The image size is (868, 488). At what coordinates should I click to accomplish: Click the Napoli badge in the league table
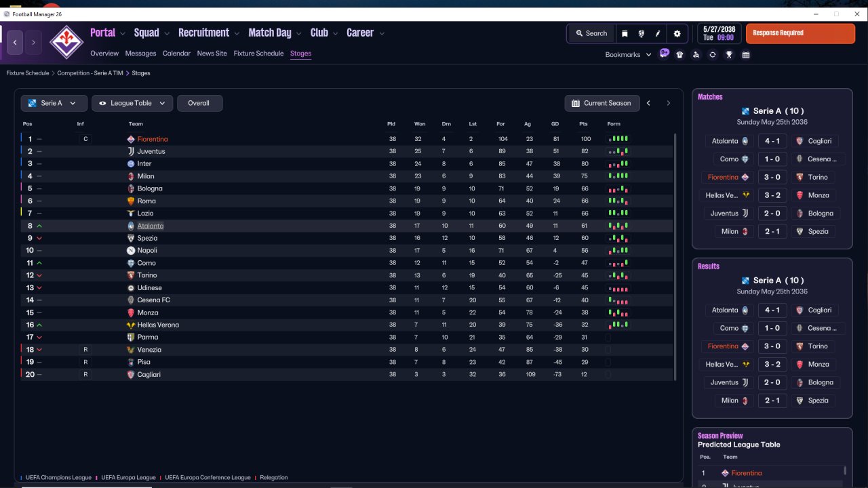point(131,251)
